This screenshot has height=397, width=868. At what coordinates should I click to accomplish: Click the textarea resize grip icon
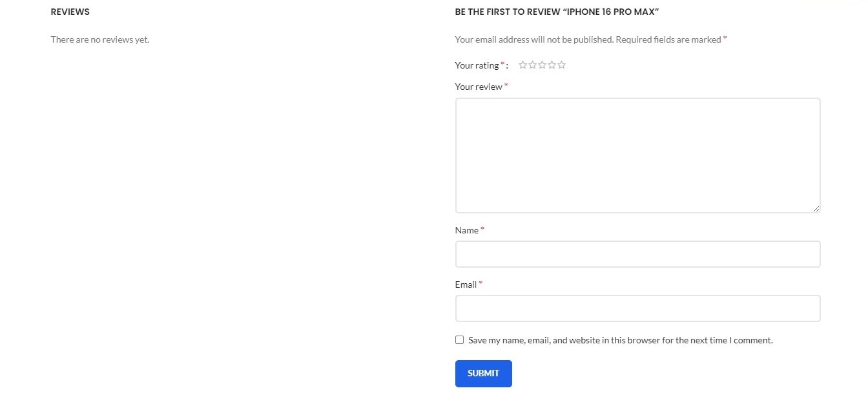817,209
